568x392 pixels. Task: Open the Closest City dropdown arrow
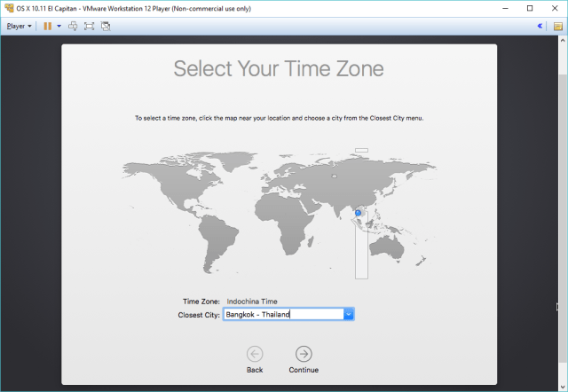(349, 314)
